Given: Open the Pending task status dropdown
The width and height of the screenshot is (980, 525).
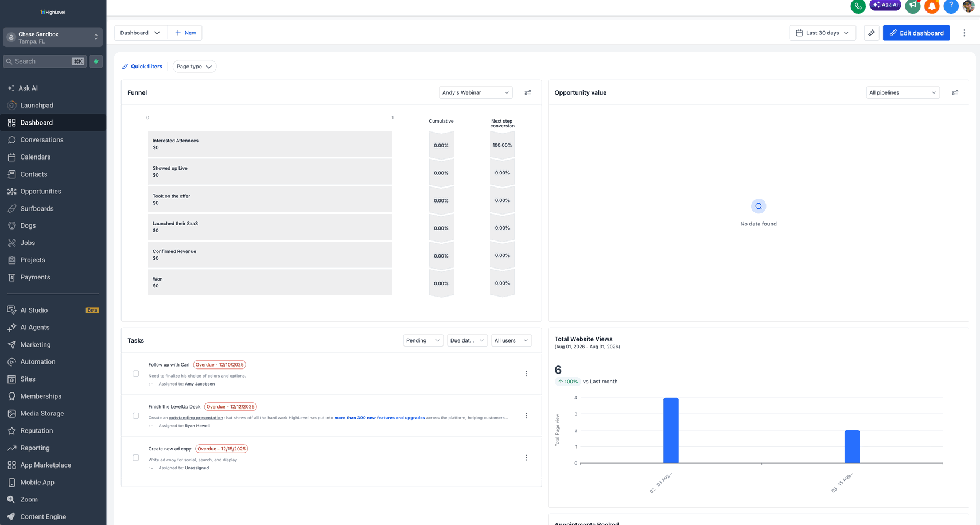Looking at the screenshot, I should [423, 340].
